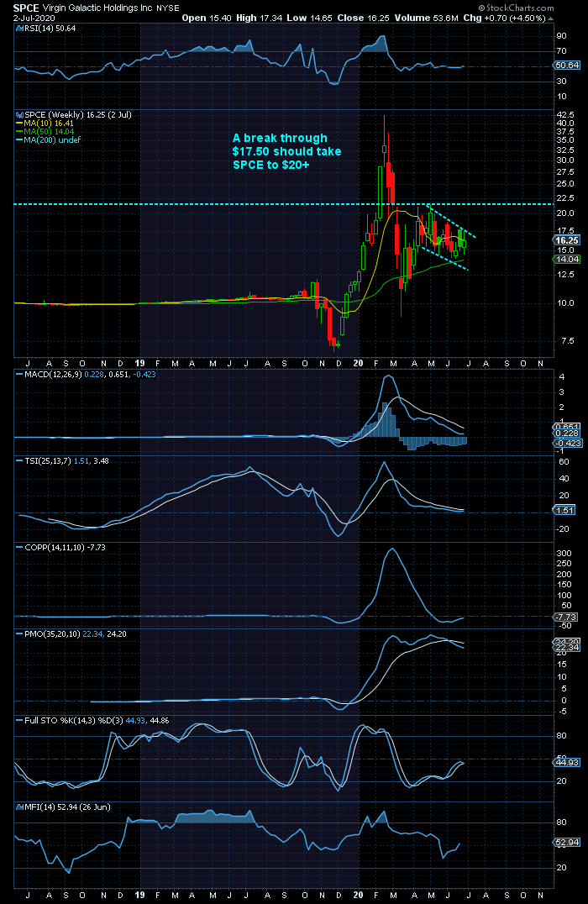Click the SPCE ticker symbol in the header

25,8
